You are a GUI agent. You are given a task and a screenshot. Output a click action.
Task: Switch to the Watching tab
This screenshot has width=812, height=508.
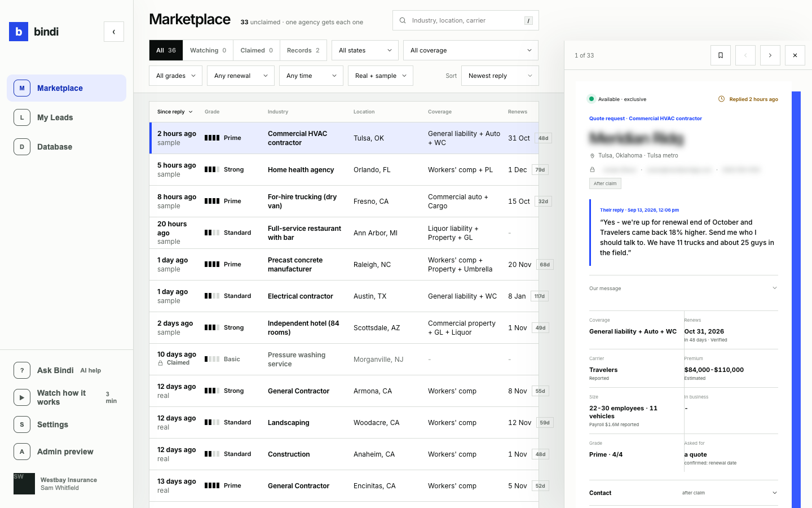click(x=208, y=50)
